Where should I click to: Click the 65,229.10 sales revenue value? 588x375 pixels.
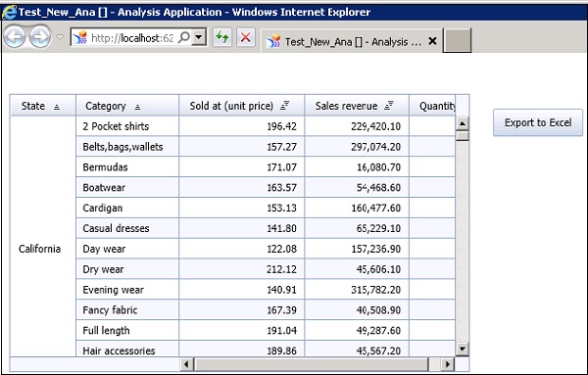coord(378,228)
